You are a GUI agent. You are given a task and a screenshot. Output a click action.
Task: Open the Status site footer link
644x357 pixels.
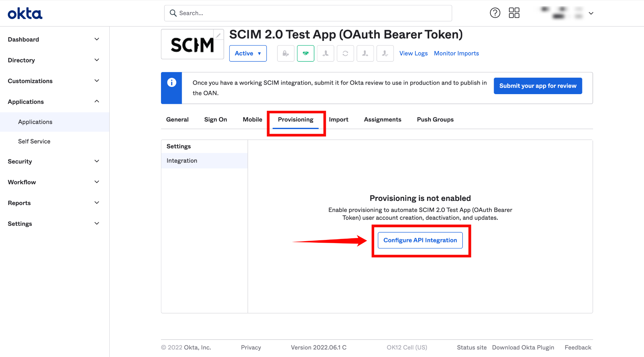[x=472, y=348]
